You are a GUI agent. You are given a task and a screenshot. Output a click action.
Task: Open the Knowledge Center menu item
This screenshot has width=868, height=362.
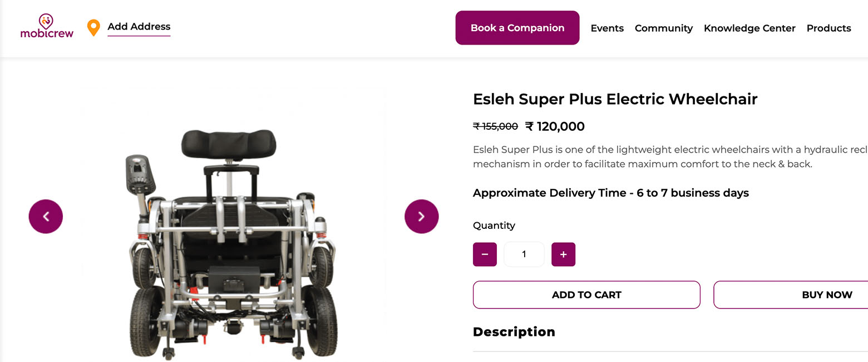pyautogui.click(x=749, y=28)
